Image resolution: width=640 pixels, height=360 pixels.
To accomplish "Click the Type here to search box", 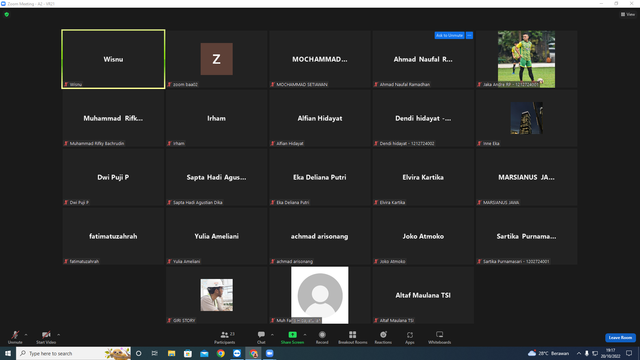I will click(73, 353).
